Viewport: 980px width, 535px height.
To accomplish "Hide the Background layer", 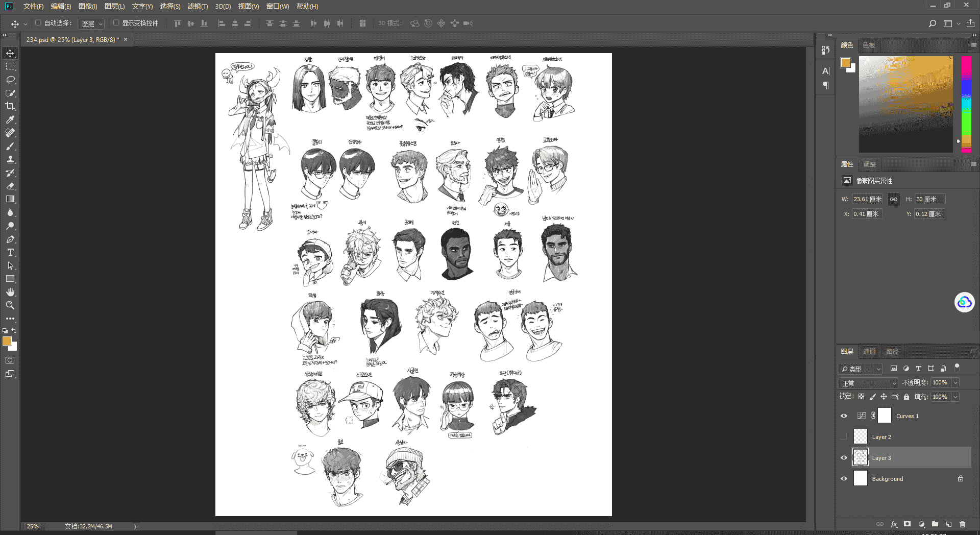I will (844, 479).
